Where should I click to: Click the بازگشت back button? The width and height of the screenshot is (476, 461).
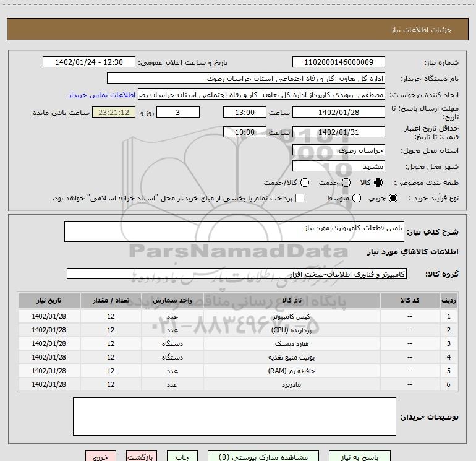tap(142, 456)
